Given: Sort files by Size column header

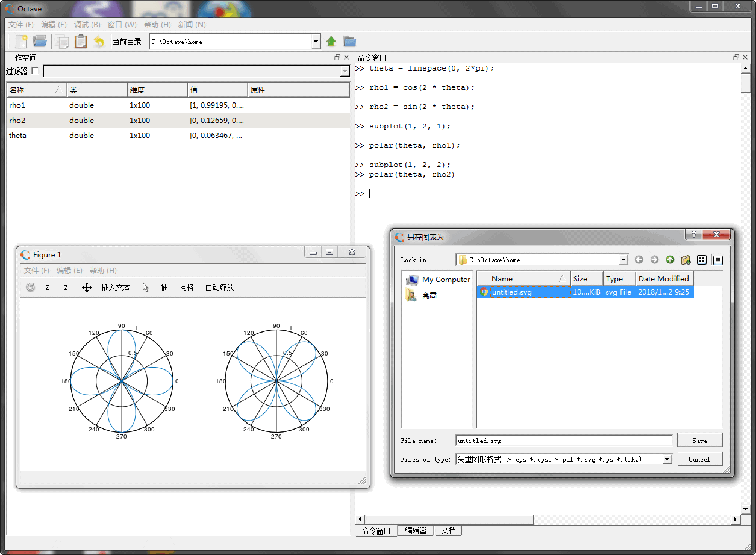Looking at the screenshot, I should (x=587, y=278).
